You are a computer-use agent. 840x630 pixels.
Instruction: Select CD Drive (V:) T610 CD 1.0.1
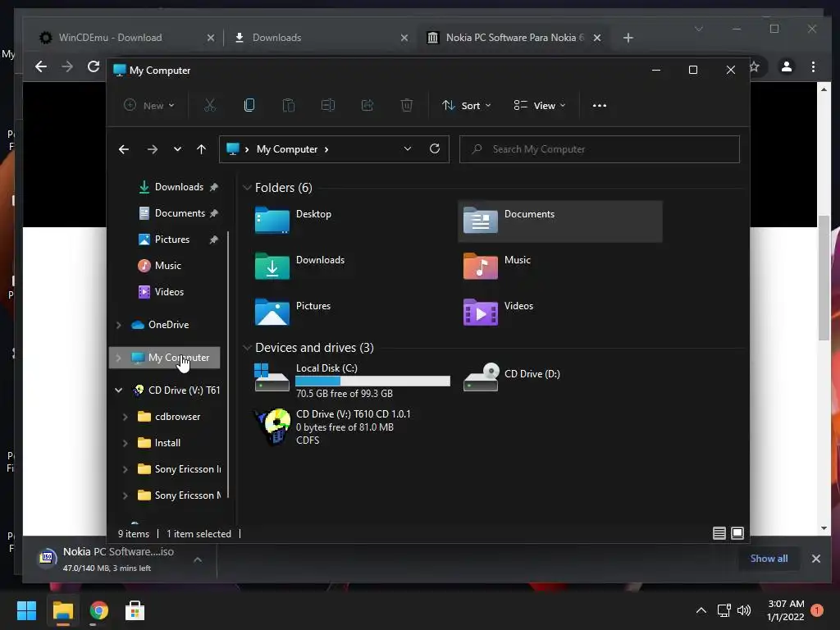[332, 427]
